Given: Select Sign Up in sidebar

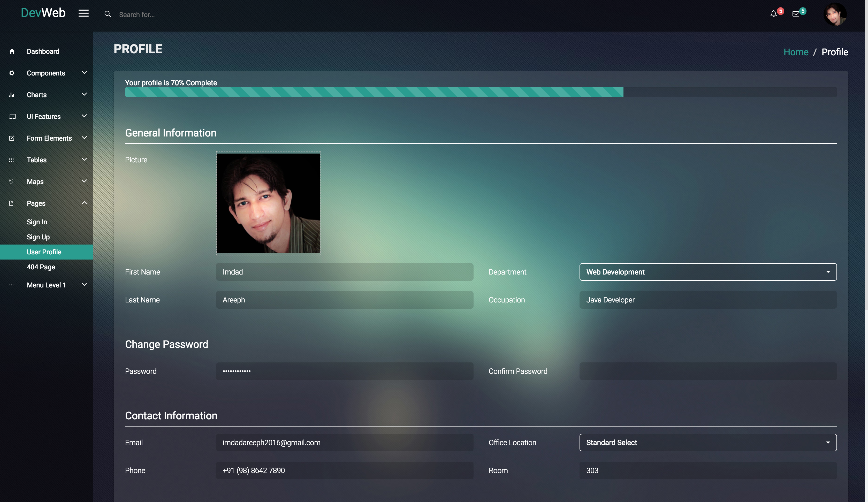Looking at the screenshot, I should coord(38,237).
